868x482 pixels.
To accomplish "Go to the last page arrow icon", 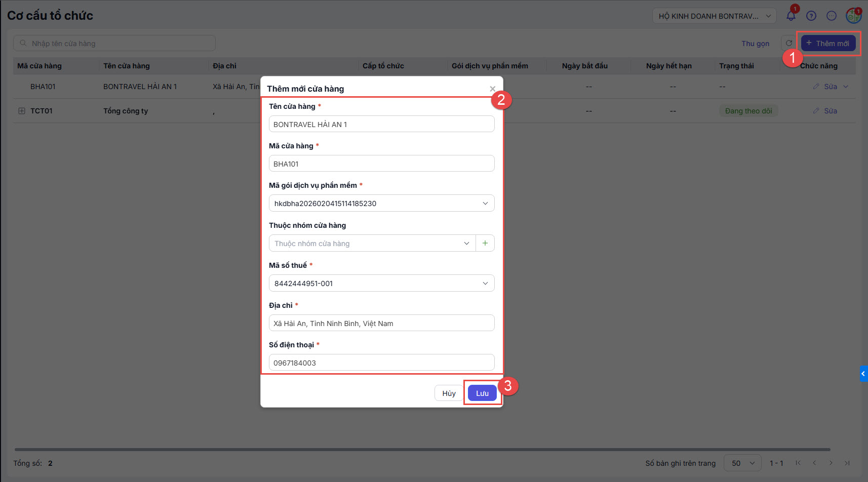I will click(x=847, y=463).
